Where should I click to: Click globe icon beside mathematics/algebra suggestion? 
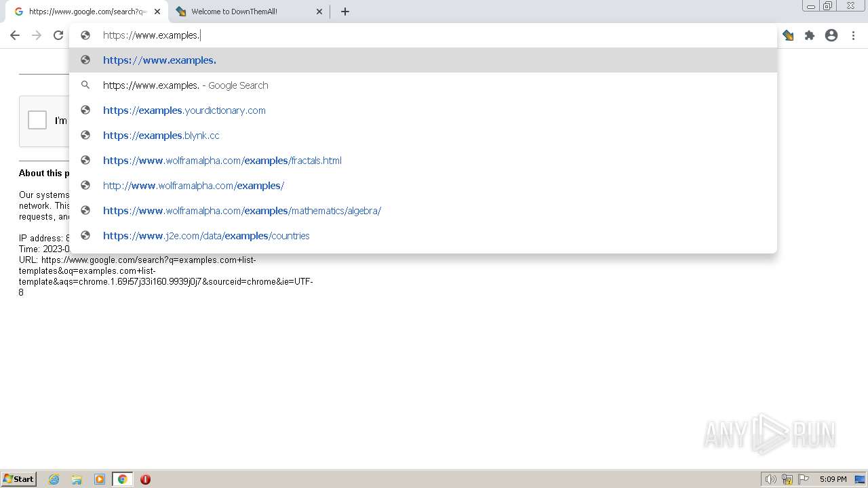point(85,210)
